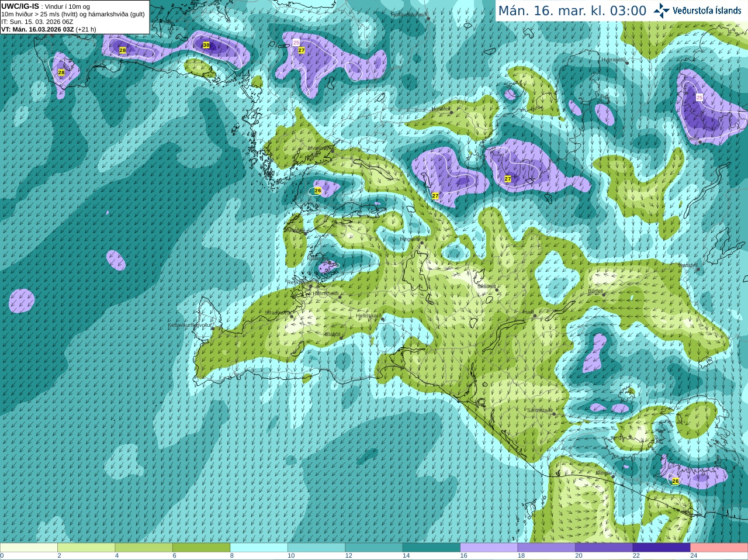Click the 'VT: Mán. 16.03.2026 03Z (+21 h)' line

[49, 29]
